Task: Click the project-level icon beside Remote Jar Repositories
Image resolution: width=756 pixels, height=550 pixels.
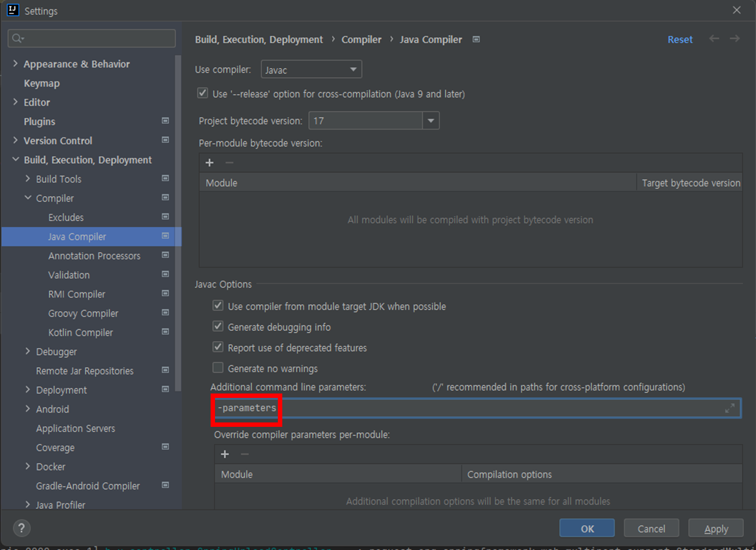Action: [165, 370]
